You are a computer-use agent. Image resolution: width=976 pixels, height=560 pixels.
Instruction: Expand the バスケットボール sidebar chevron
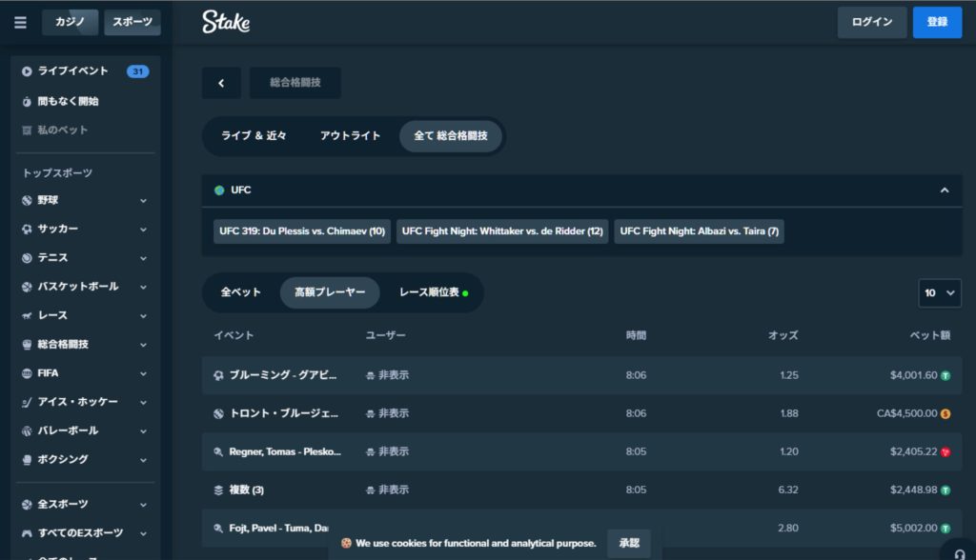tap(143, 287)
